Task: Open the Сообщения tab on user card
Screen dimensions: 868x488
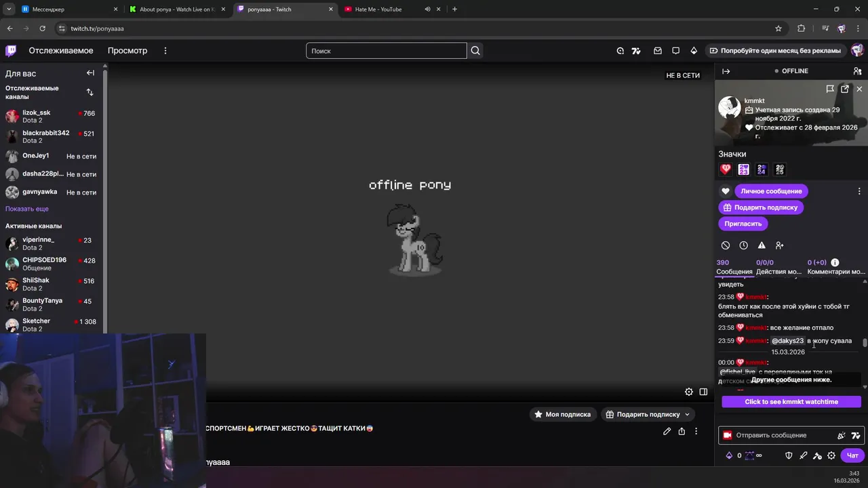Action: tap(734, 267)
